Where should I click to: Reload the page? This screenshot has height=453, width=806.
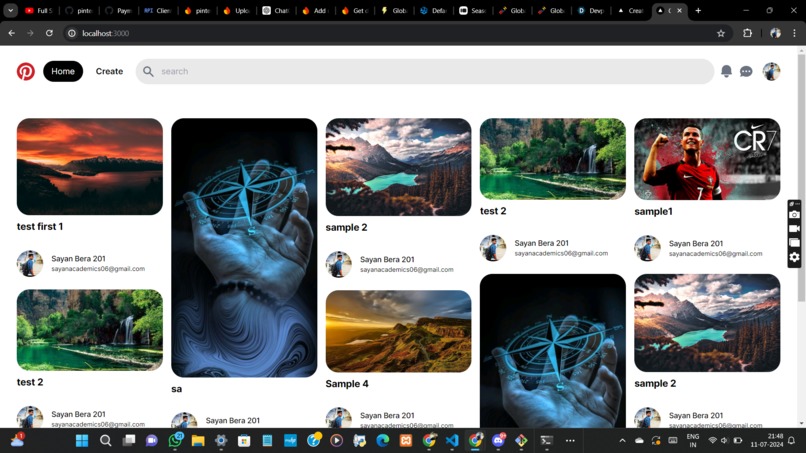[49, 33]
